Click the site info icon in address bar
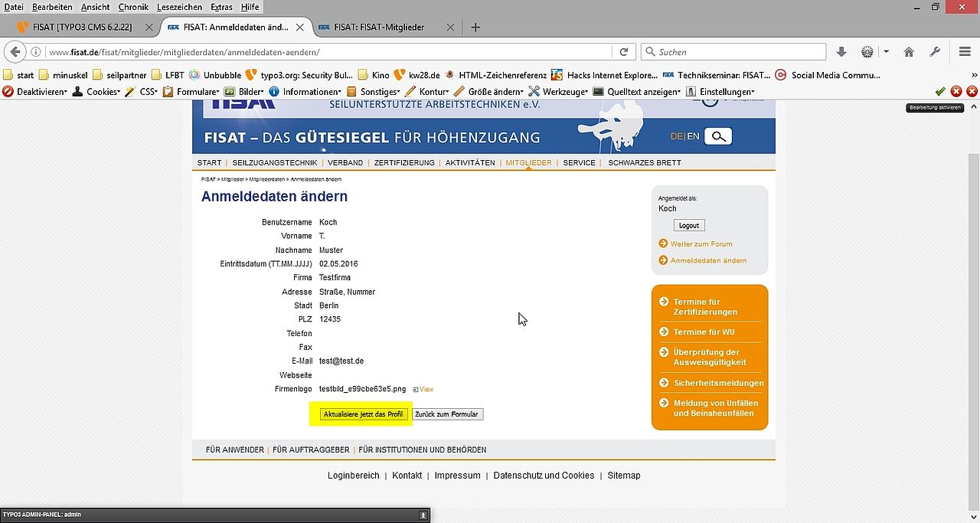This screenshot has height=523, width=980. coord(36,52)
